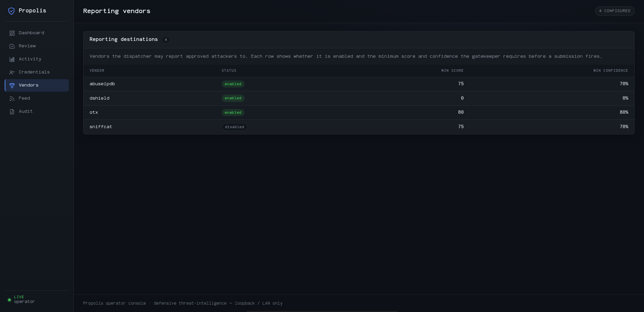Image resolution: width=644 pixels, height=312 pixels.
Task: Click the green LIVE status dot
Action: coord(9,300)
